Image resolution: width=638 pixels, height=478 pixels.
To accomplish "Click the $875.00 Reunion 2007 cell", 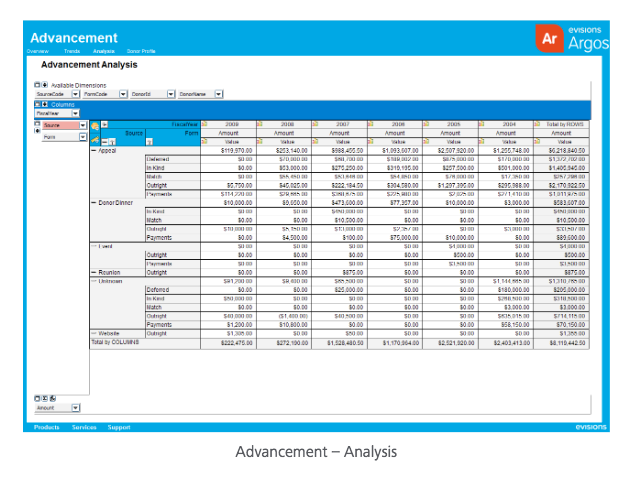I will pyautogui.click(x=340, y=273).
